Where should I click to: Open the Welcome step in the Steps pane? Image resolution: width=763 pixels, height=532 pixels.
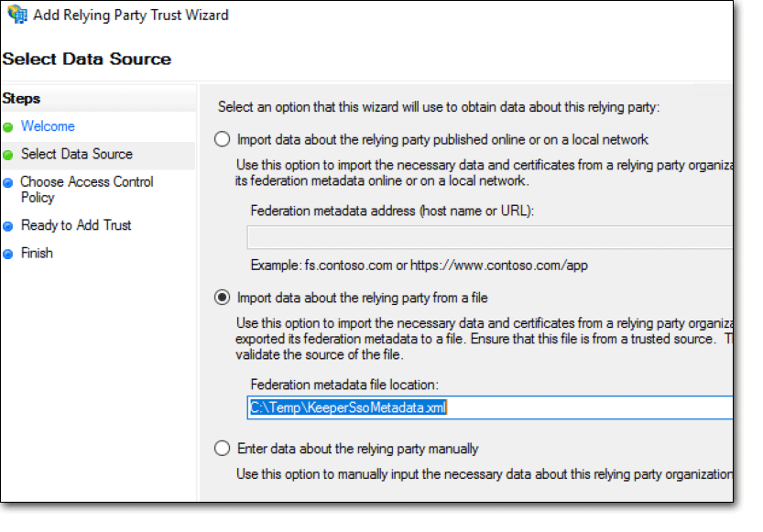tap(48, 126)
